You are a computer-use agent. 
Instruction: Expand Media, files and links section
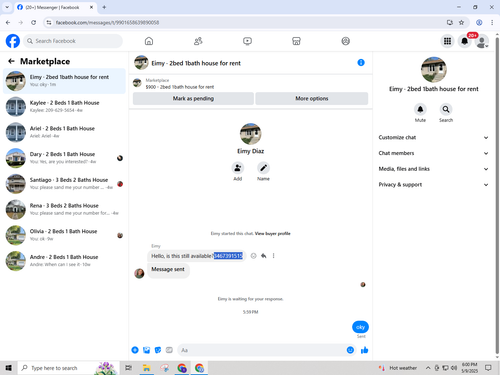pos(433,169)
